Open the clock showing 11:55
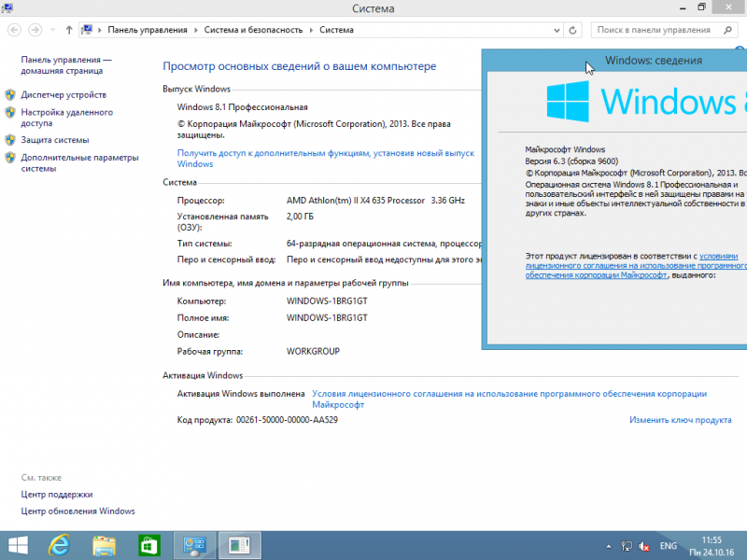Image resolution: width=747 pixels, height=560 pixels. click(x=712, y=546)
